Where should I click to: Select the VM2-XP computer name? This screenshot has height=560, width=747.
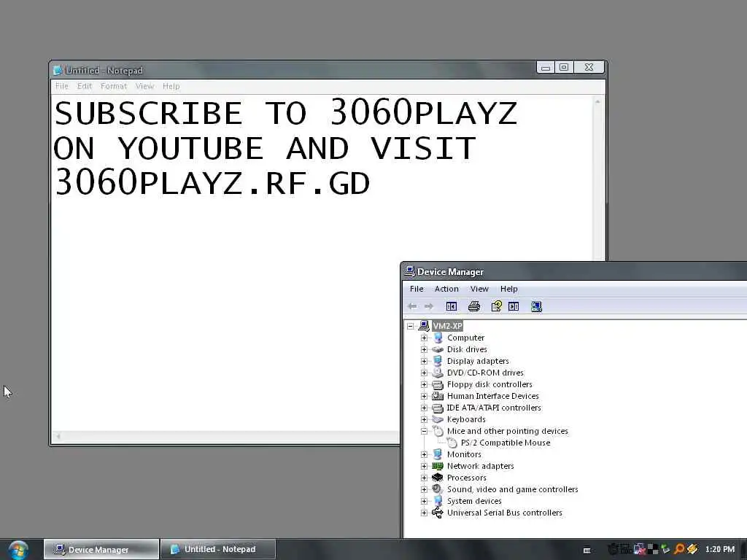447,326
